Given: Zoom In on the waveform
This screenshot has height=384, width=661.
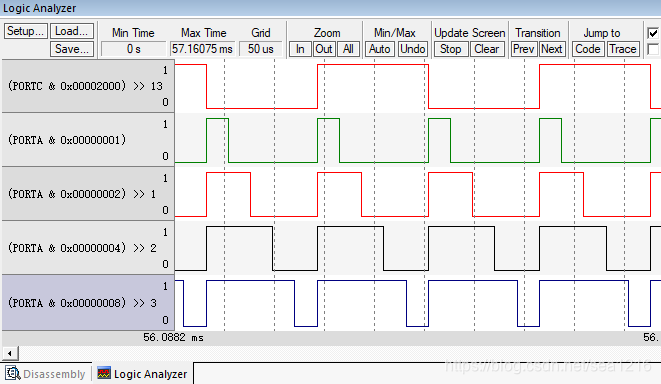Looking at the screenshot, I should click(300, 49).
